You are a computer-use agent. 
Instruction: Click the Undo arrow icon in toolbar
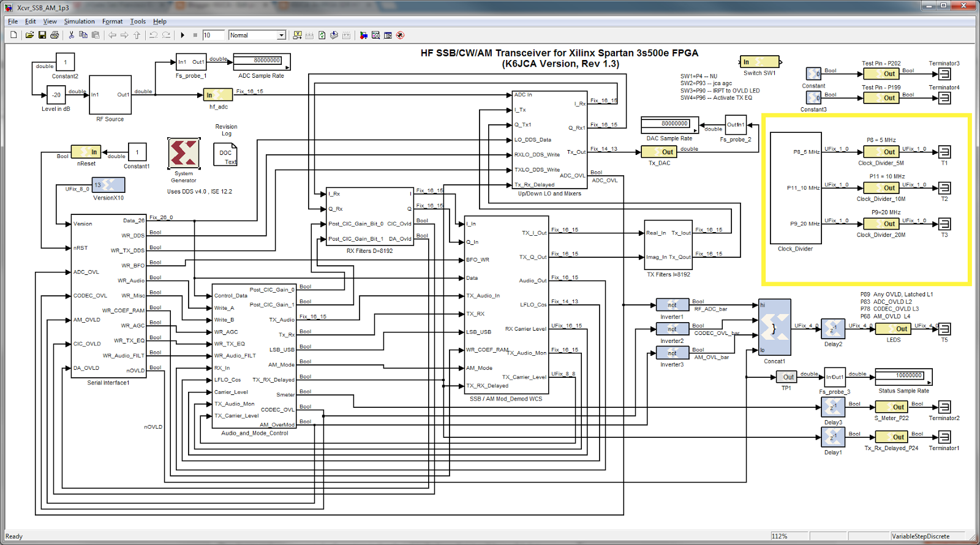[153, 35]
